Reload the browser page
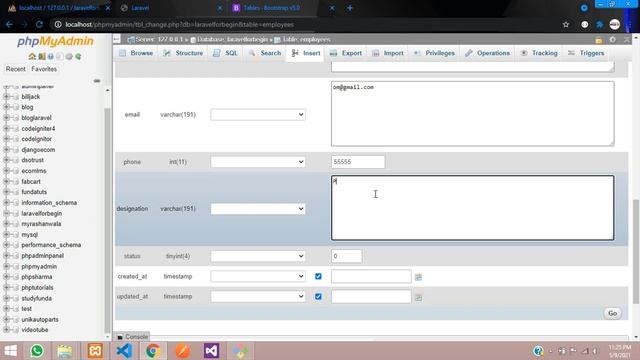640x360 pixels. tap(39, 24)
